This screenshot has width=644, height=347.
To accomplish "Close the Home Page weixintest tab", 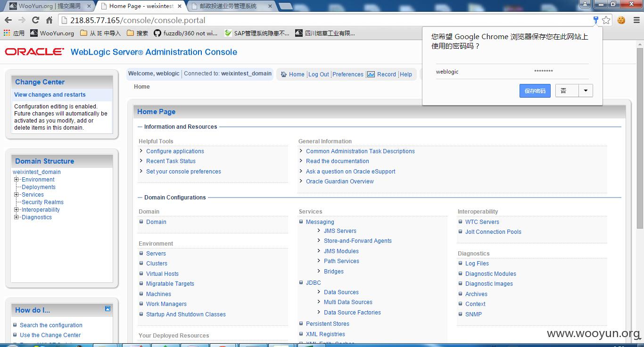I will pos(179,6).
